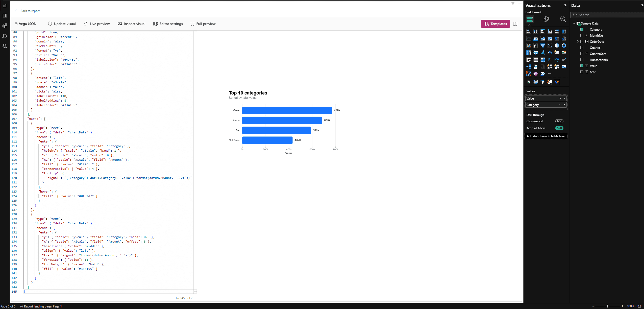Select the Power Apps visual icon
This screenshot has height=309, width=644.
536,74
